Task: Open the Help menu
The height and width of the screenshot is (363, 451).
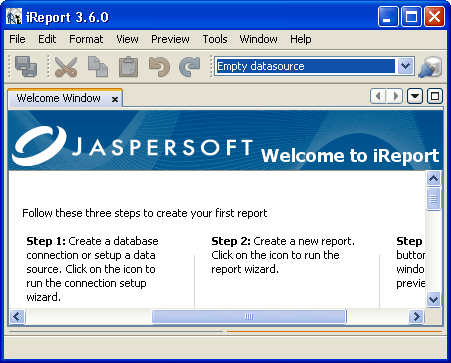Action: [301, 39]
